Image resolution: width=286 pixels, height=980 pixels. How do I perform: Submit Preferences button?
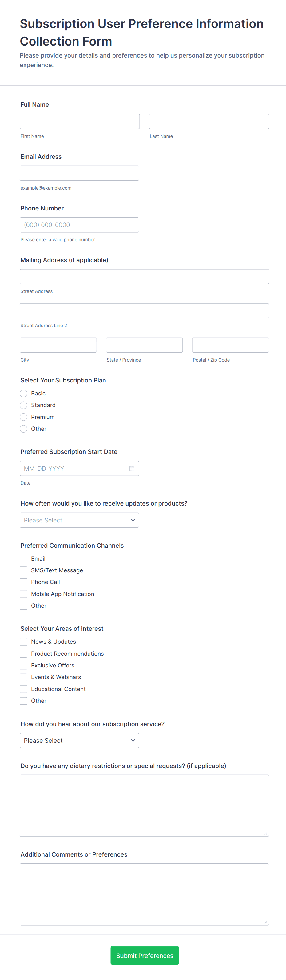pyautogui.click(x=145, y=955)
